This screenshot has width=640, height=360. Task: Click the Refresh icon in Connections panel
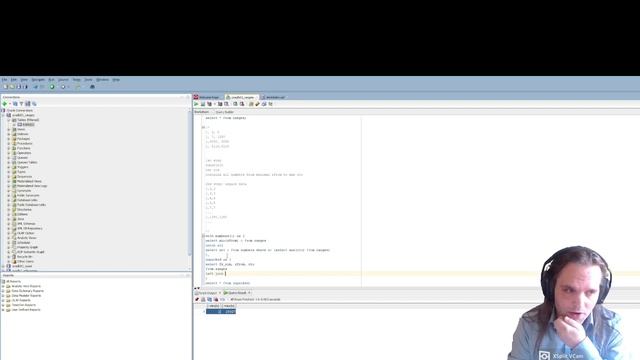coord(15,104)
